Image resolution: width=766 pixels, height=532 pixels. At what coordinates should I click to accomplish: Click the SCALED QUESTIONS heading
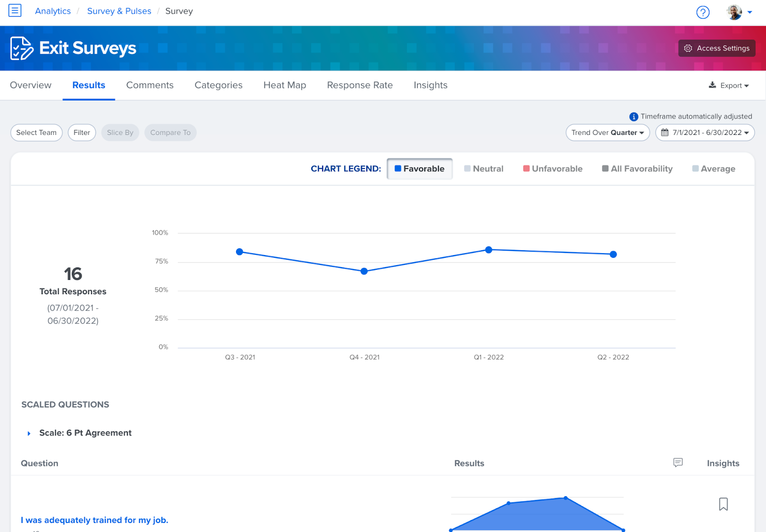[65, 405]
